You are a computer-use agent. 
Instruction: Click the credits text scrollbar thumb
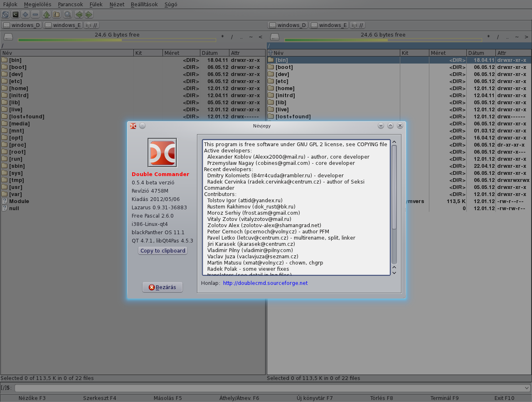[x=394, y=187]
